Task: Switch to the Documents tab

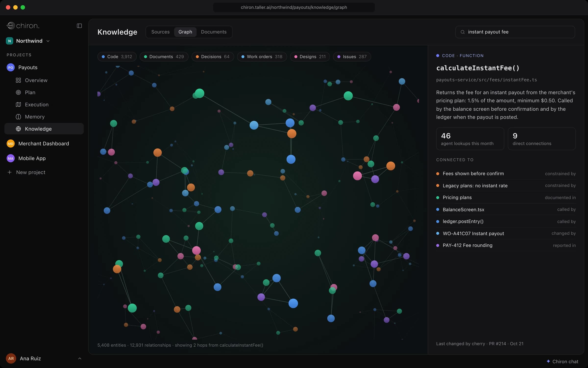Action: (x=214, y=32)
